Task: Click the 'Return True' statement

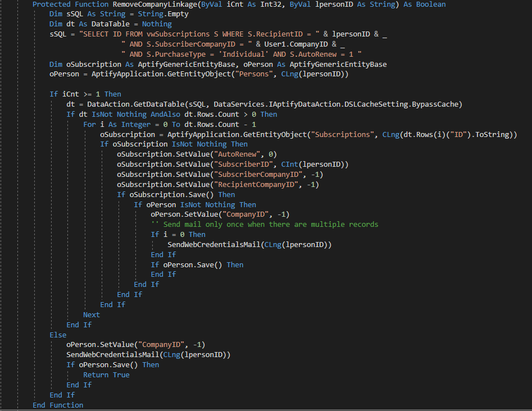Action: pos(106,375)
